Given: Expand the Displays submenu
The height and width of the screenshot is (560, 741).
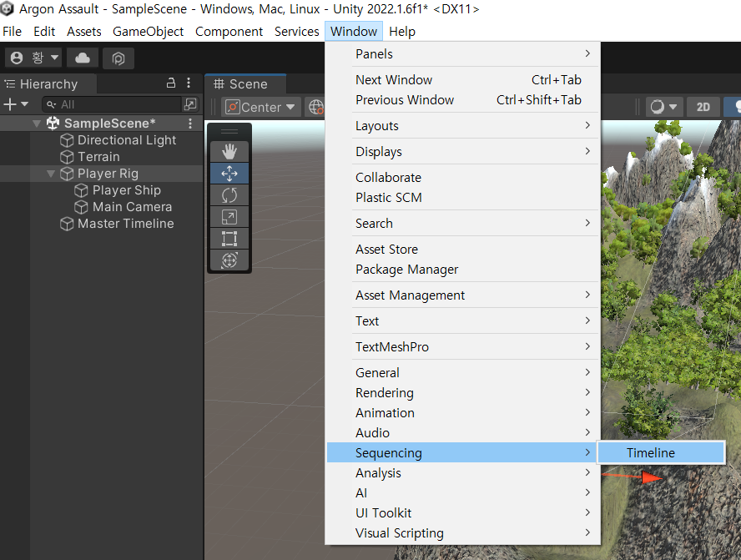Looking at the screenshot, I should pyautogui.click(x=462, y=152).
